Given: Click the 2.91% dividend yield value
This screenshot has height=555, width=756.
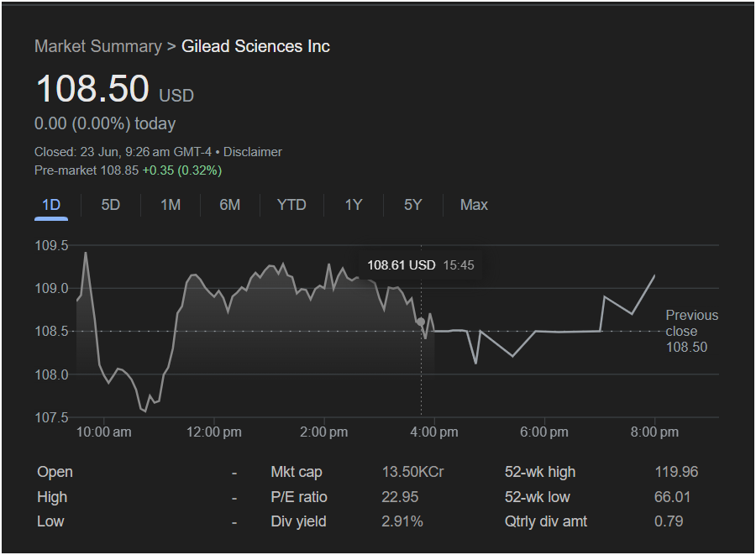Looking at the screenshot, I should (x=402, y=521).
